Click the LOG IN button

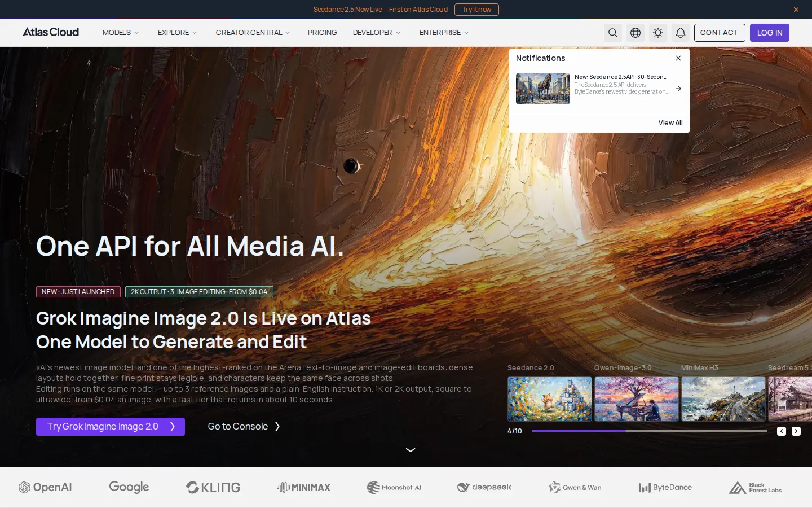coord(770,33)
